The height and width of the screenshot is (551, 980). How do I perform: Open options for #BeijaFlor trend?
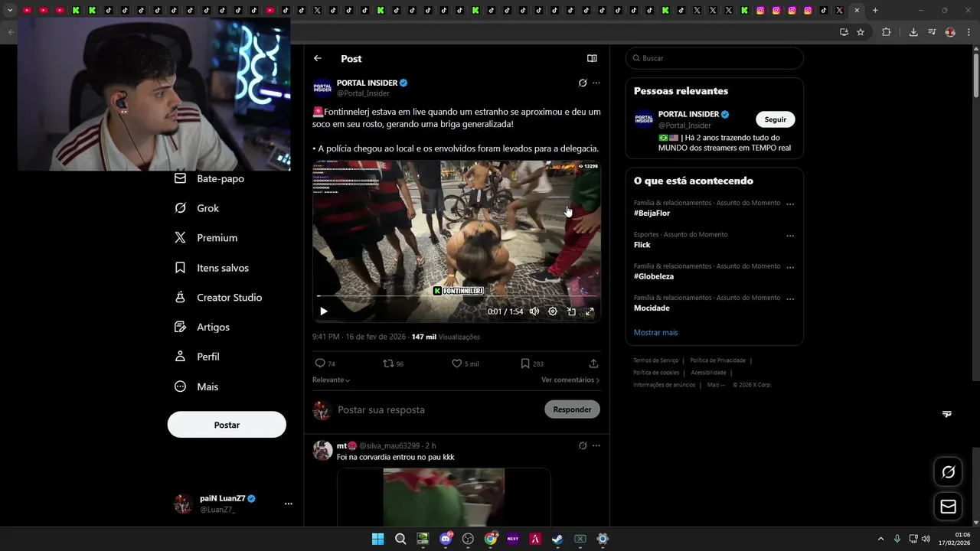(x=790, y=204)
